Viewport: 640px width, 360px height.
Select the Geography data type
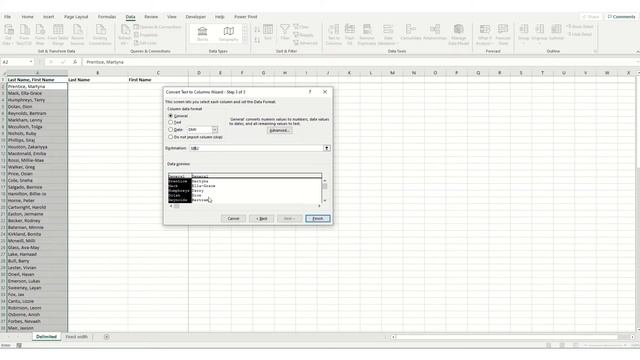pyautogui.click(x=229, y=34)
